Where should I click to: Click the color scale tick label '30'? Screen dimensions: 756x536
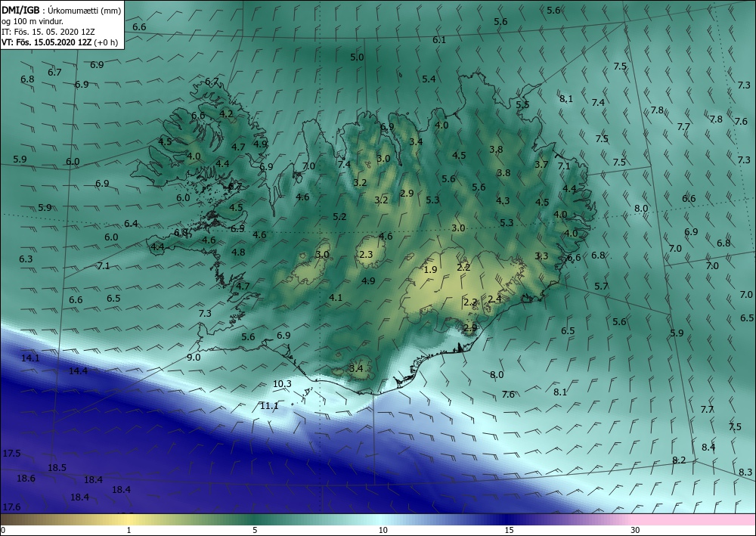[x=636, y=530]
